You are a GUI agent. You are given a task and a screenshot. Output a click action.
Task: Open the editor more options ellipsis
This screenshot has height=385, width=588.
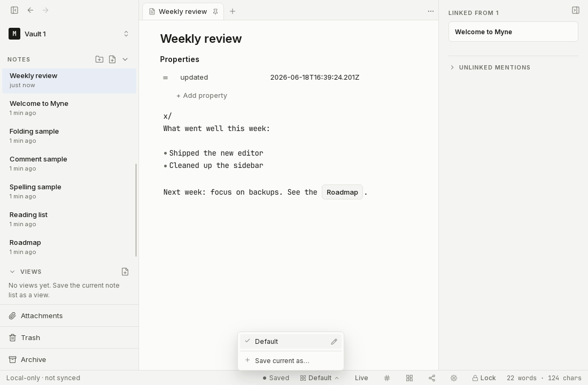click(431, 11)
